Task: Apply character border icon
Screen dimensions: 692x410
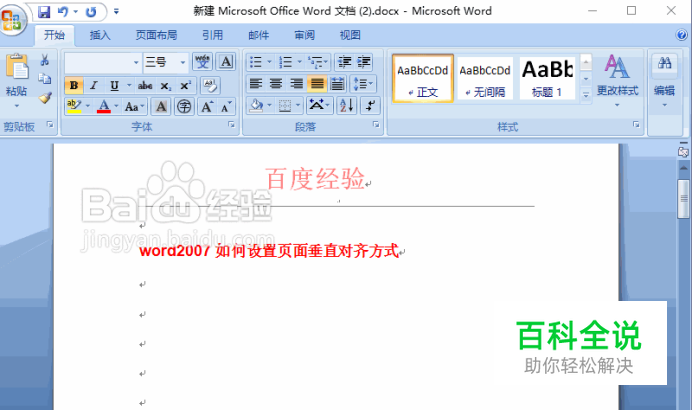Action: tap(226, 62)
